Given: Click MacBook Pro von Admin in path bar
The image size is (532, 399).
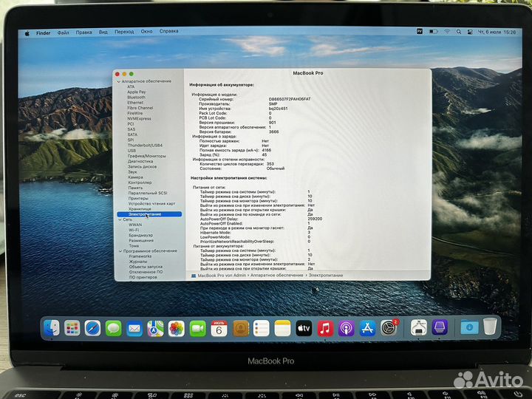Looking at the screenshot, I should (x=222, y=276).
